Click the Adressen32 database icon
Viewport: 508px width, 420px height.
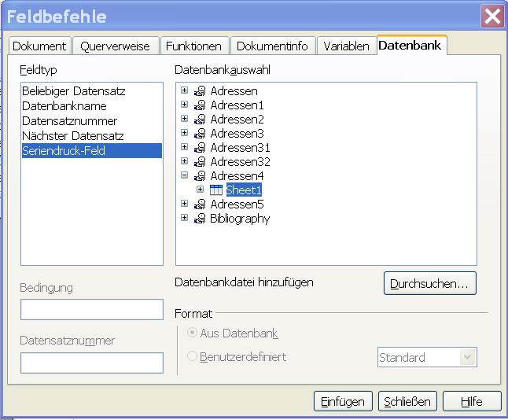200,162
